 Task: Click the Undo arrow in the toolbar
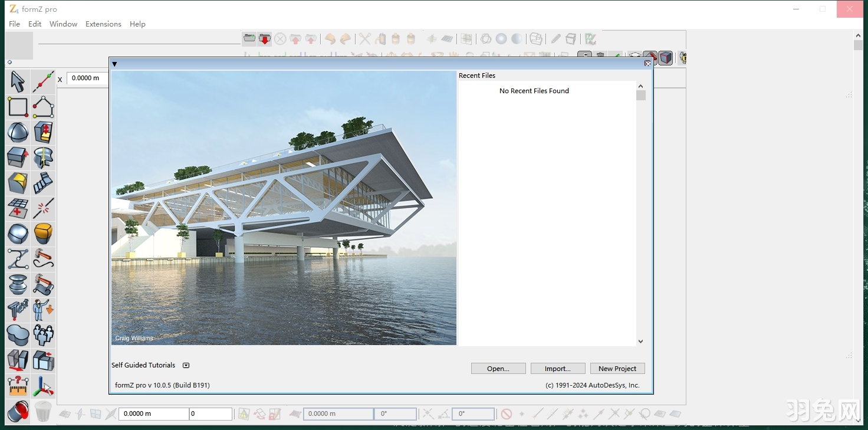click(330, 39)
